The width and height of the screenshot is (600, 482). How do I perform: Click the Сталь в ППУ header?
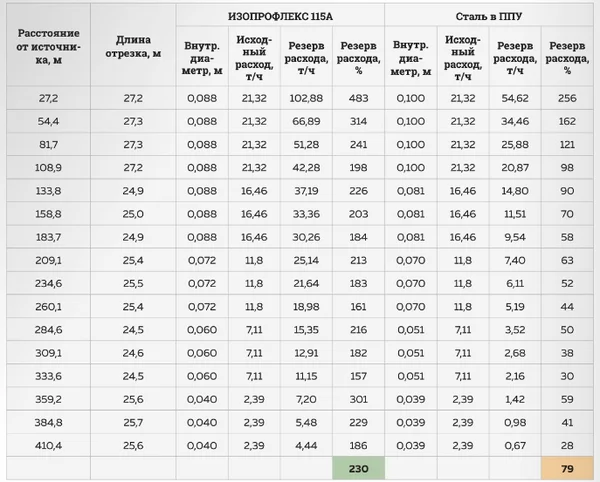coord(489,16)
